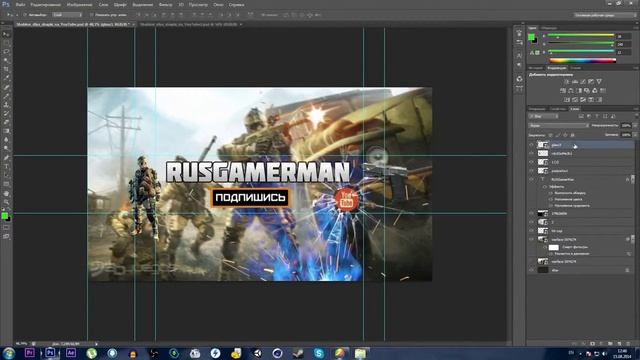The width and height of the screenshot is (640, 360).
Task: Hide the selected top layer
Action: 531,145
